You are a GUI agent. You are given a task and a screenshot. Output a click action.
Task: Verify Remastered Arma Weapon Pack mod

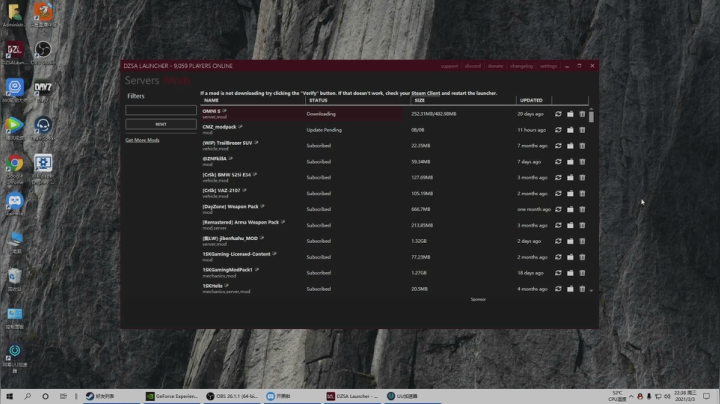click(x=558, y=225)
